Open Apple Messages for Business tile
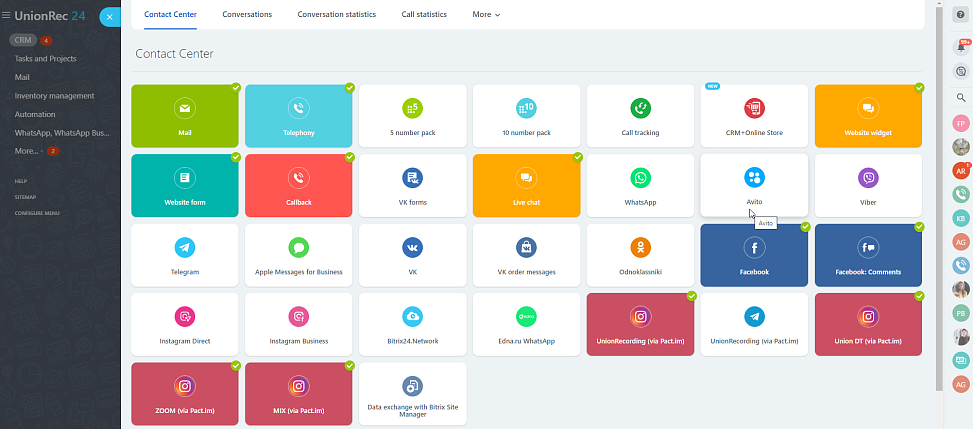 tap(298, 255)
